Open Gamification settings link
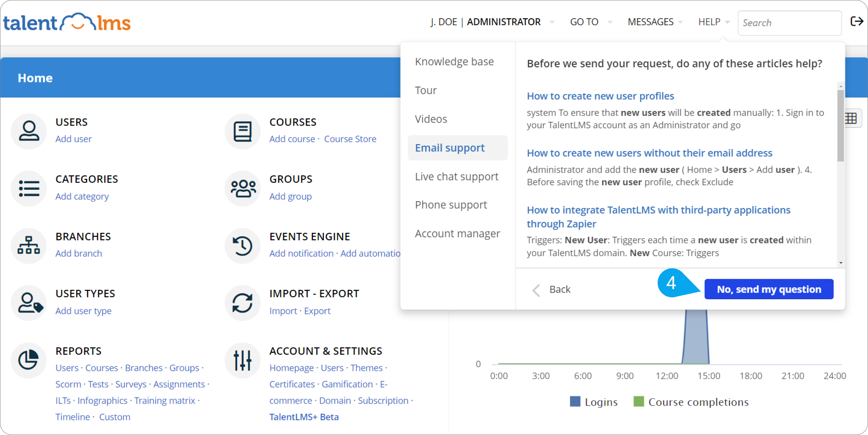 [347, 384]
